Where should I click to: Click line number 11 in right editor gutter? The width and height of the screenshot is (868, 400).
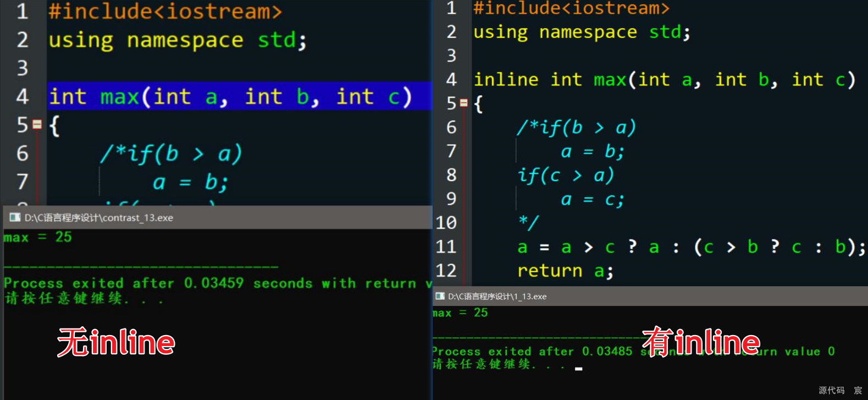click(x=446, y=246)
